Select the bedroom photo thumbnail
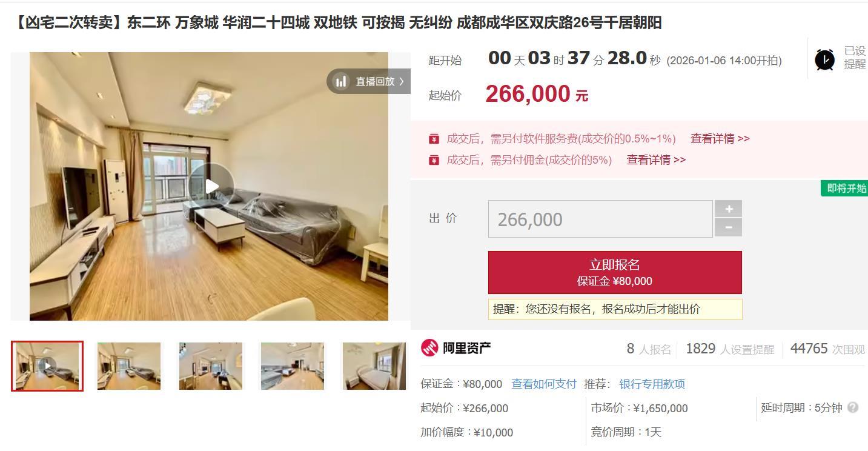868x451 pixels. tap(374, 366)
